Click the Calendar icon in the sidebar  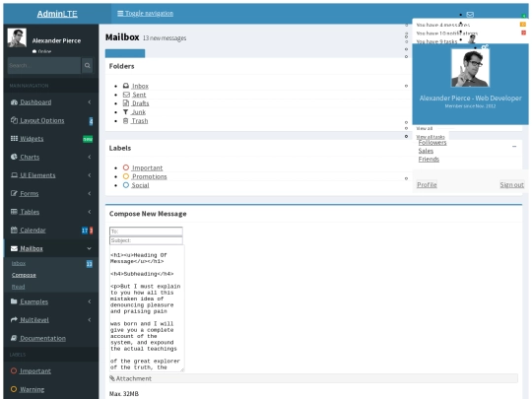pyautogui.click(x=14, y=230)
